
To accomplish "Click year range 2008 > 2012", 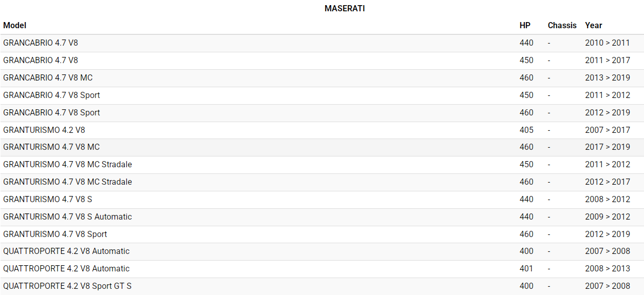I will (x=607, y=199).
